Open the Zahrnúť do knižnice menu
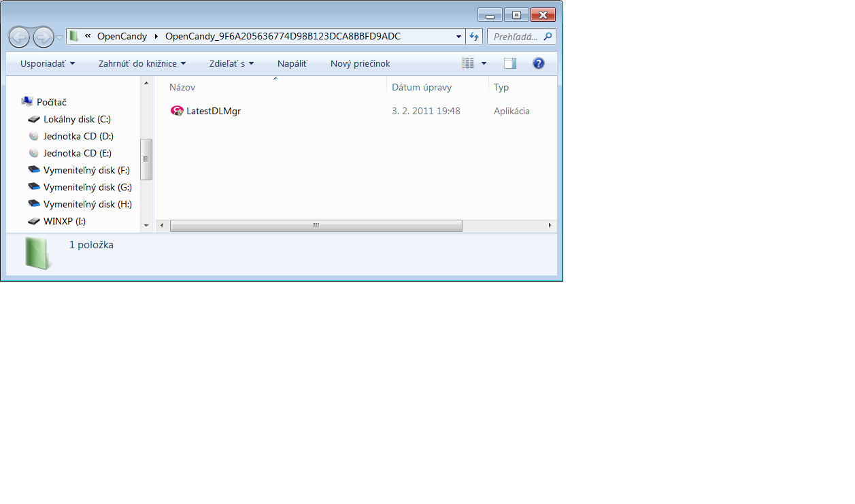 (x=141, y=63)
